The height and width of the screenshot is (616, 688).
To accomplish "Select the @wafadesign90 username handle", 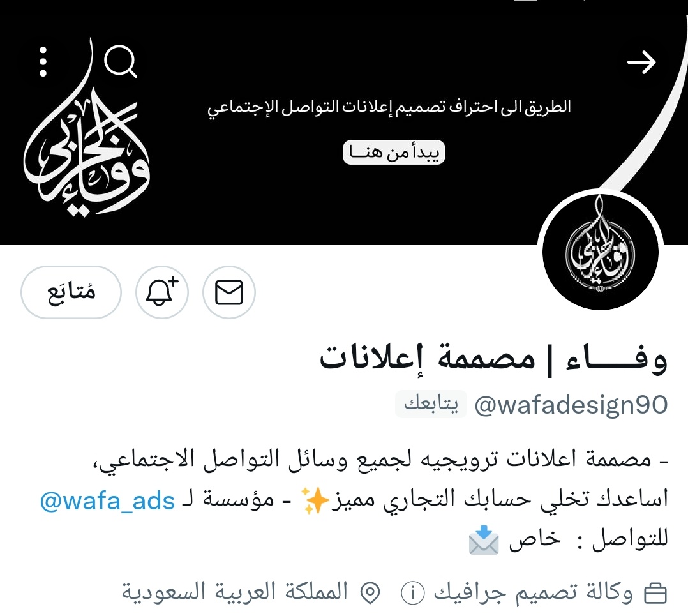I will (571, 405).
